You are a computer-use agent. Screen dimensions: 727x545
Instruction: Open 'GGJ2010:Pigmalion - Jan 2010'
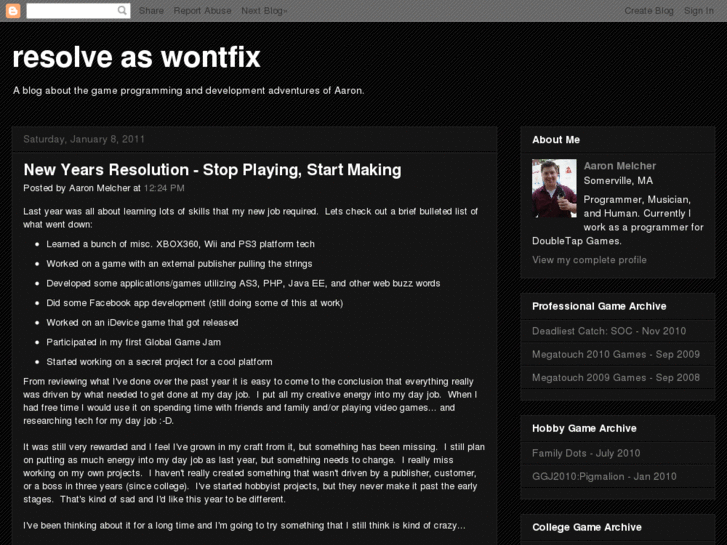[x=604, y=476]
